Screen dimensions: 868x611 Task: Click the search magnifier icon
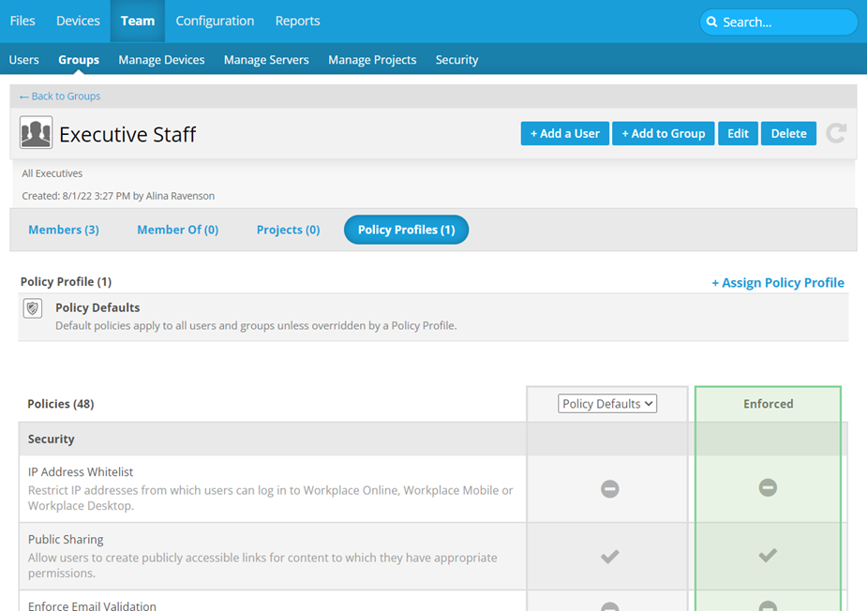712,22
